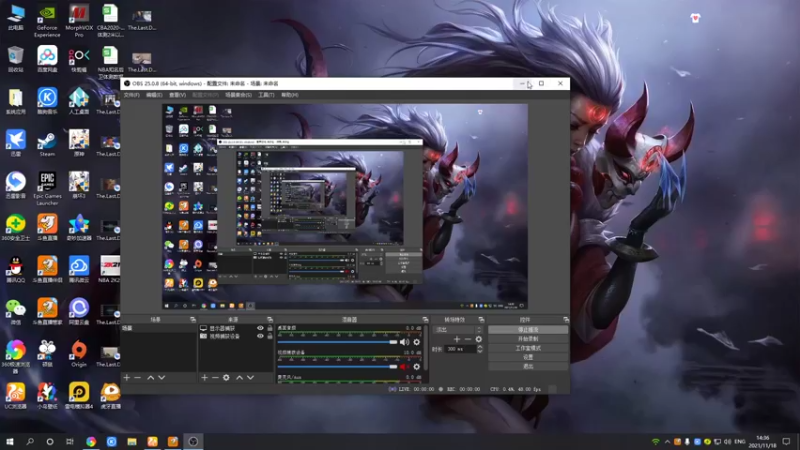Click the transition duration 300 ms field
Screen dimensions: 800x450
(461, 349)
